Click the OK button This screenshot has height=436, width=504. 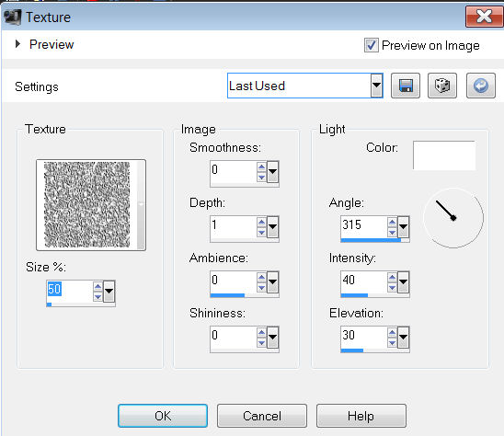coord(163,416)
